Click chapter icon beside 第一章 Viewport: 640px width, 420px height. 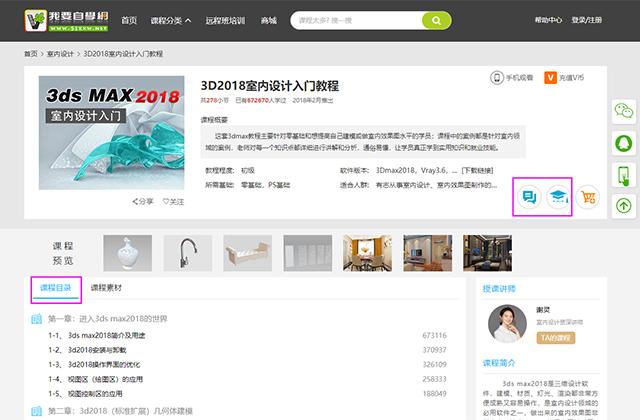(36, 319)
